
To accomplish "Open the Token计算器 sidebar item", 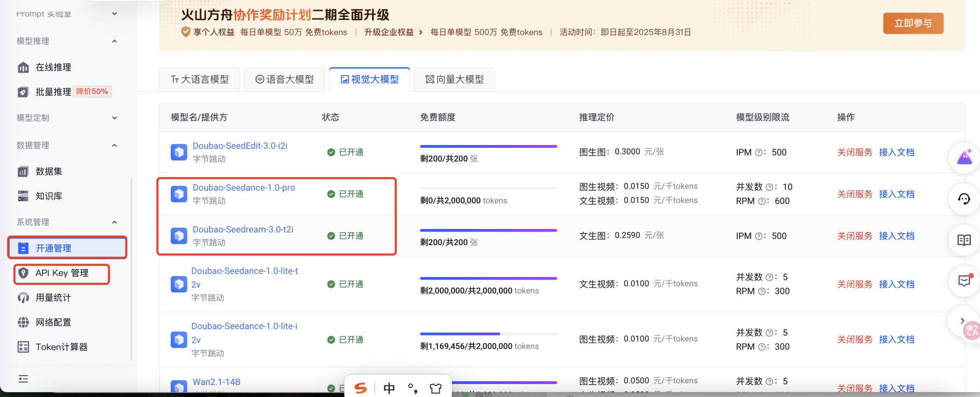I will (x=61, y=347).
